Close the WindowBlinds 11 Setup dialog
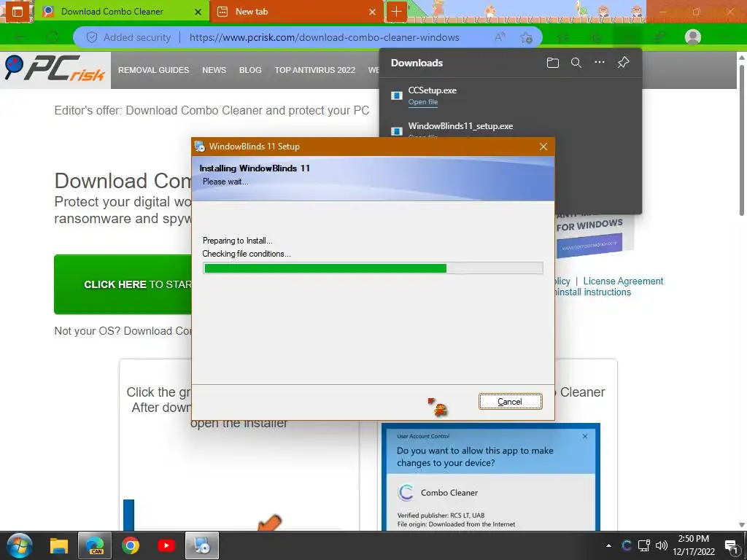 [543, 147]
